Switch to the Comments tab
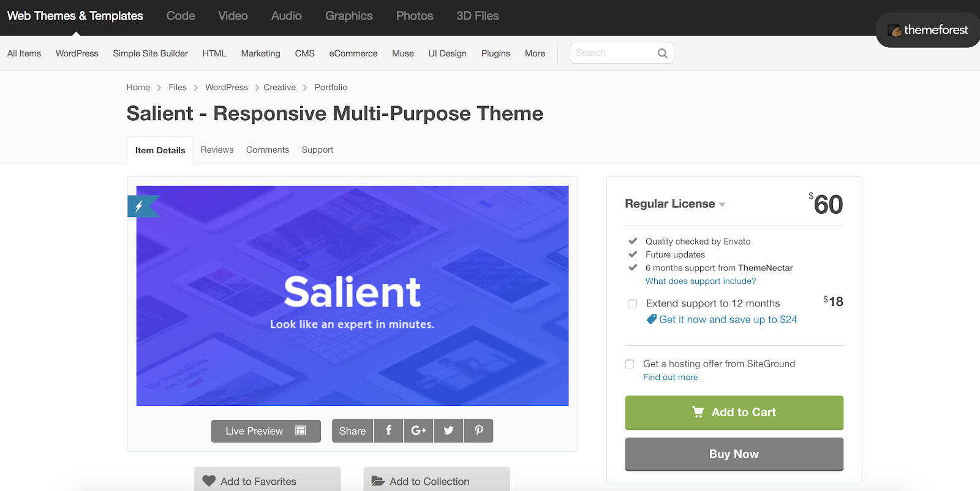 click(x=268, y=150)
